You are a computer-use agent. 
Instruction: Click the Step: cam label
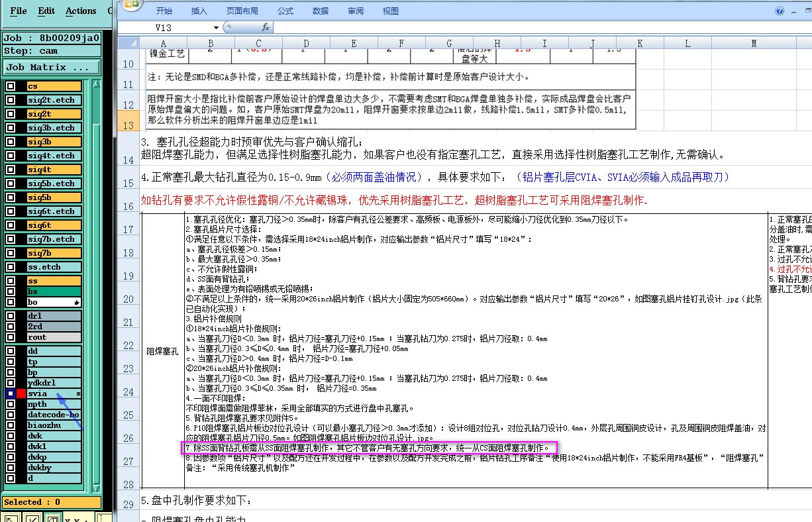pyautogui.click(x=51, y=50)
